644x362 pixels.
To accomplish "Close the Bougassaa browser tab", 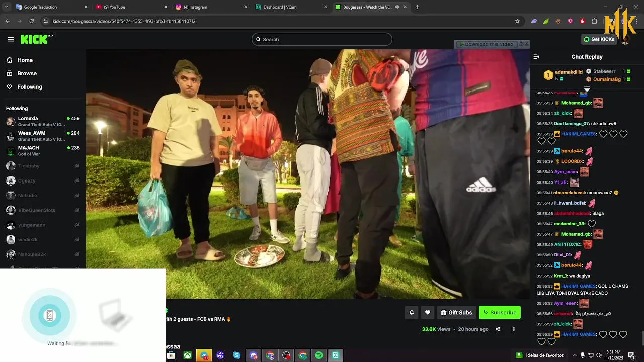I will (x=406, y=7).
